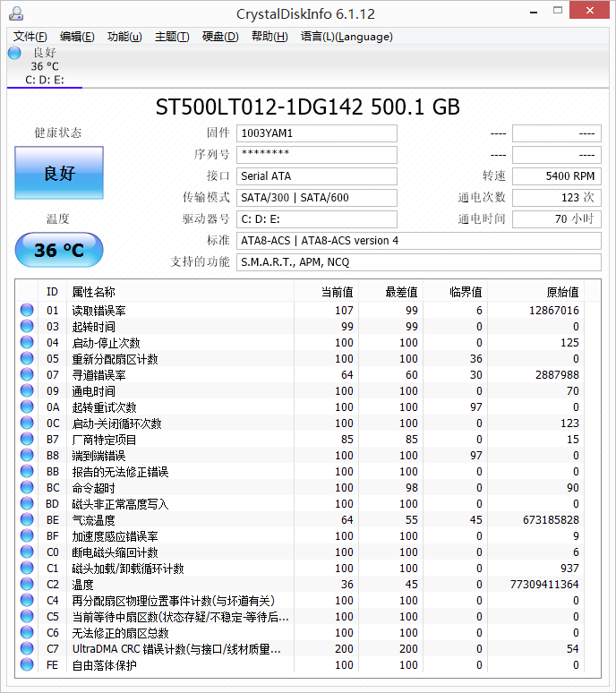Click the 70 小时 power-on hours field
The image size is (616, 693).
557,219
